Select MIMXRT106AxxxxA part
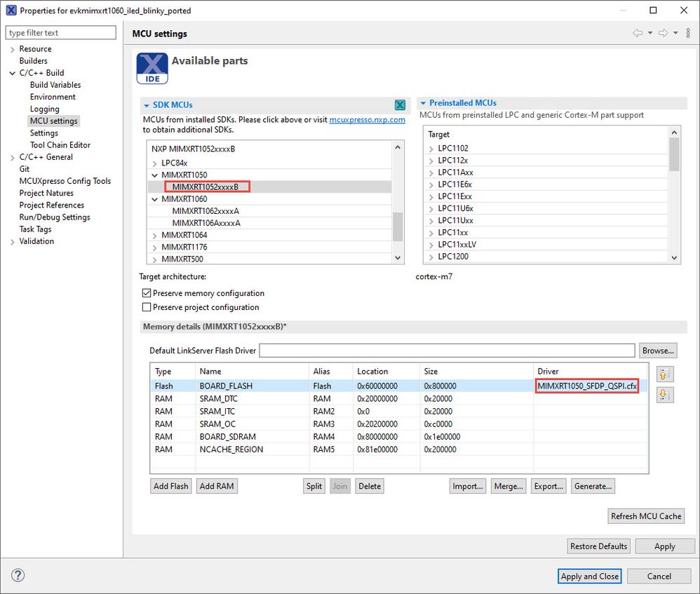The width and height of the screenshot is (700, 594). click(x=206, y=223)
